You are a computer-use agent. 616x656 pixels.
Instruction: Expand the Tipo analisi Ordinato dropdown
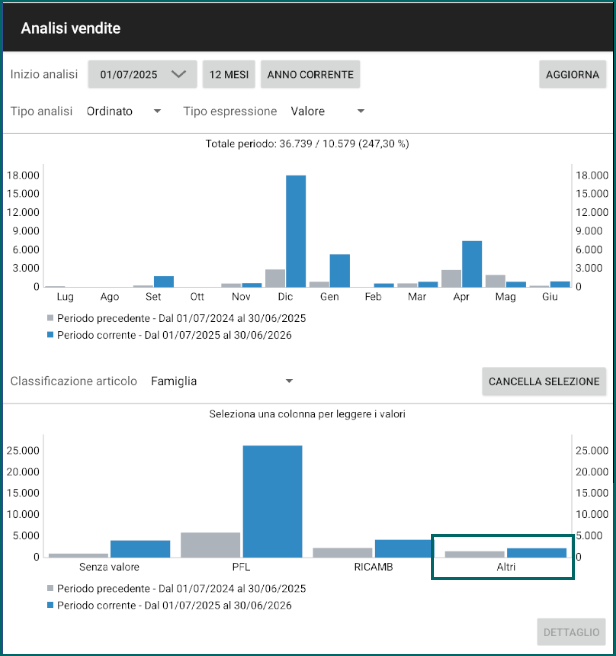124,111
